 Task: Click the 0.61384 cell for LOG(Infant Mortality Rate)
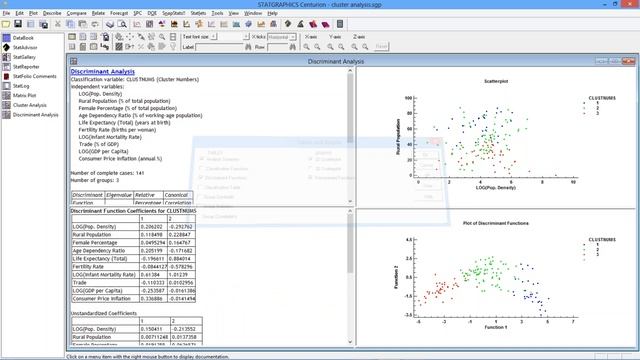154,275
